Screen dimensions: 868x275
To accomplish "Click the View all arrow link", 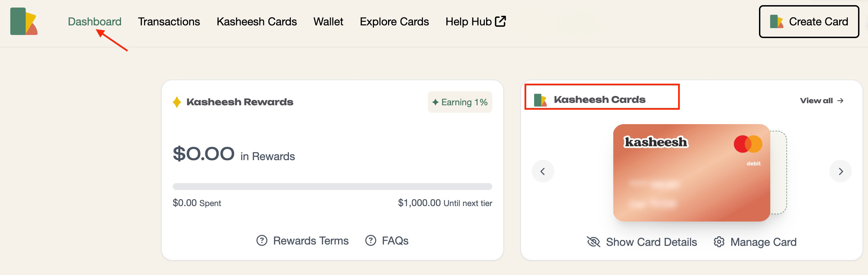I will click(821, 101).
